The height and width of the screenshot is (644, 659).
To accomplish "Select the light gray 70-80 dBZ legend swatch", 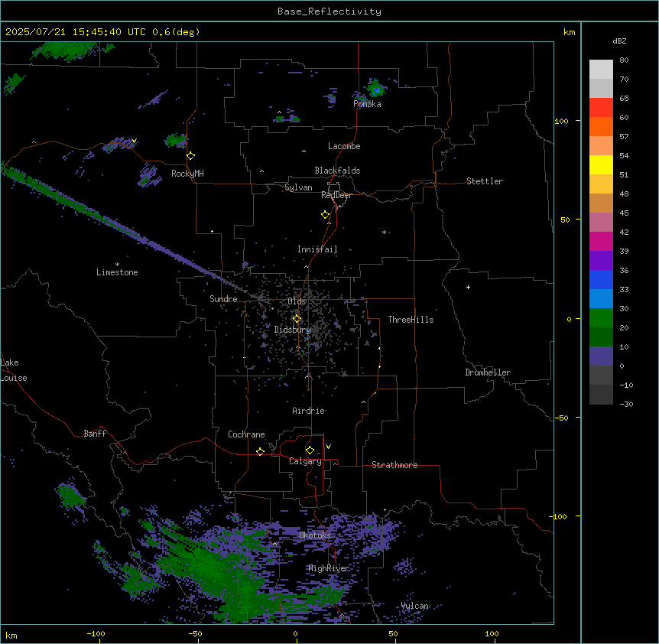I will [601, 70].
